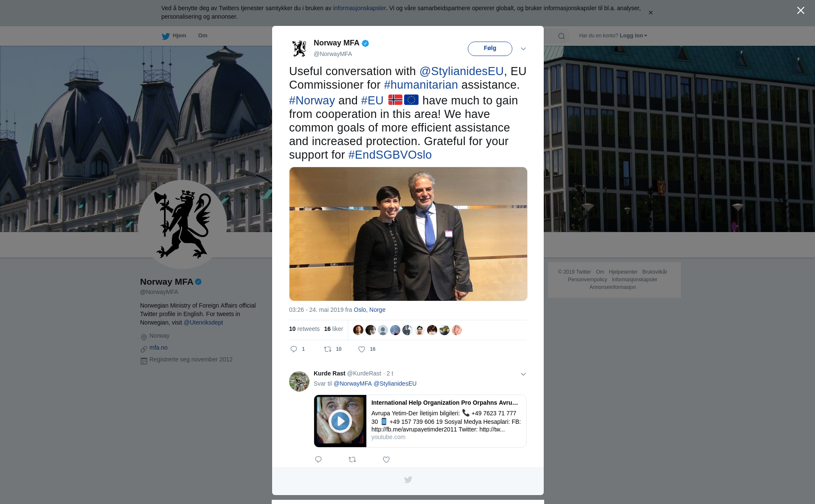Viewport: 815px width, 504px height.
Task: Open the tweet options chevron next to Følg
Action: click(x=523, y=49)
